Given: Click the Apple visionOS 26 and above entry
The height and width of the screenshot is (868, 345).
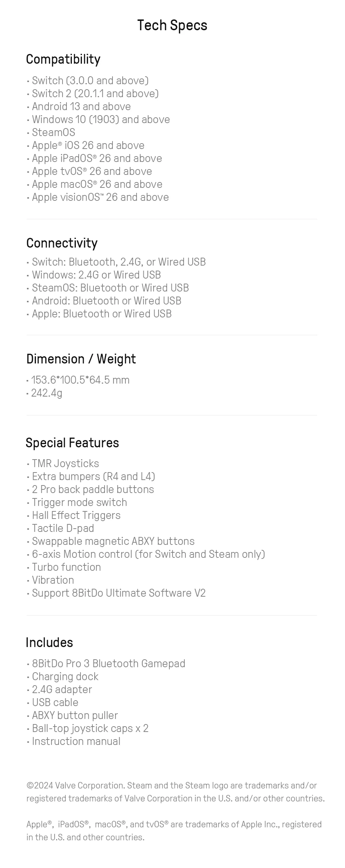Looking at the screenshot, I should point(100,197).
